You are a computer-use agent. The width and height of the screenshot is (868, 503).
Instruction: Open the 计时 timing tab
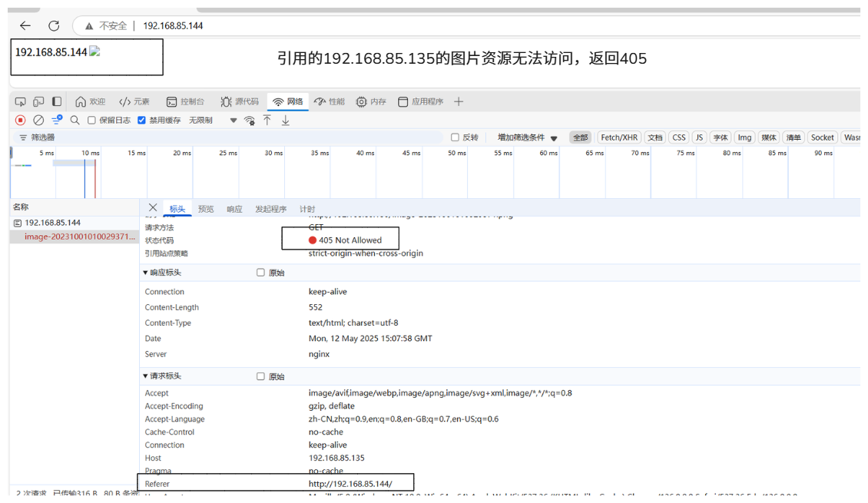(x=307, y=209)
